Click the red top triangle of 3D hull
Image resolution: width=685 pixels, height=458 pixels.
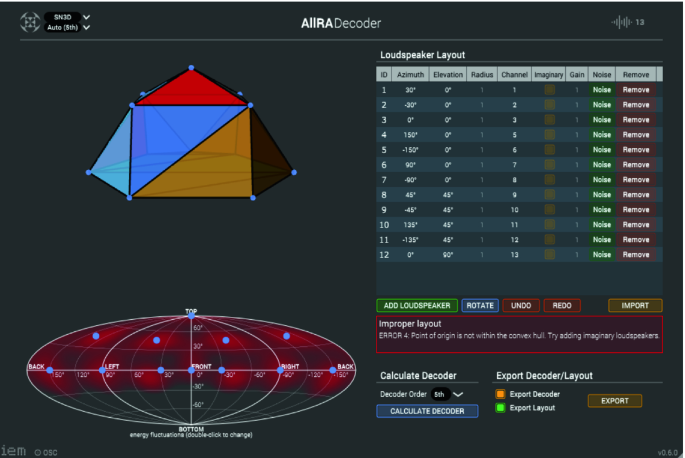191,91
